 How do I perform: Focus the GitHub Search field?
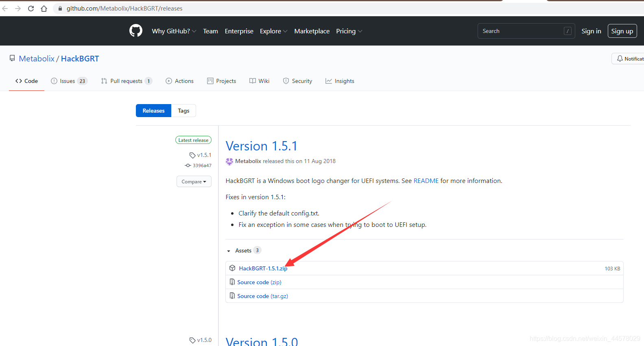pyautogui.click(x=526, y=31)
